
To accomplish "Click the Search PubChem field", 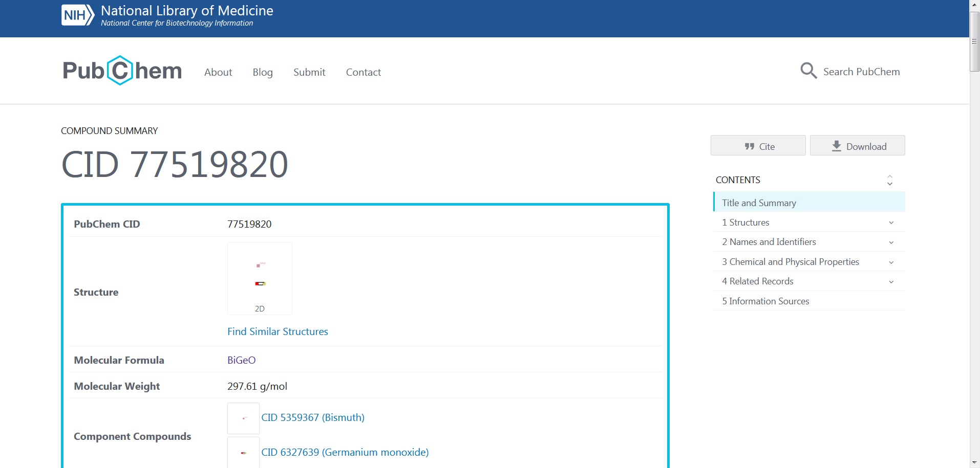I will [x=861, y=72].
